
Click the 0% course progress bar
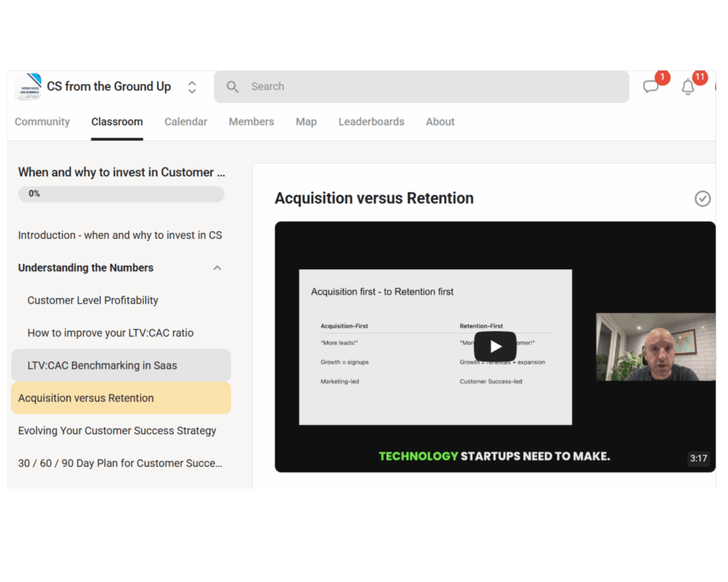pyautogui.click(x=121, y=194)
